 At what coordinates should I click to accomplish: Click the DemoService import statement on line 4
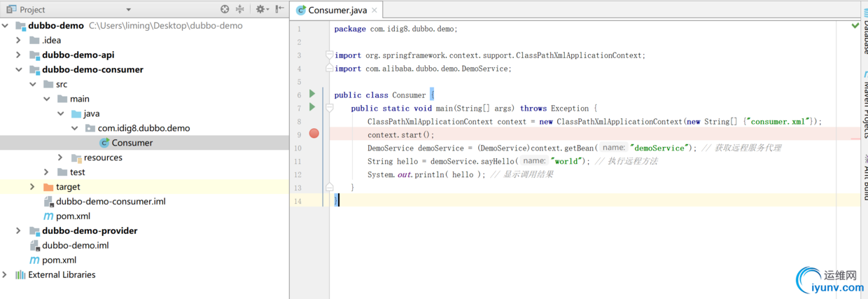coord(423,69)
